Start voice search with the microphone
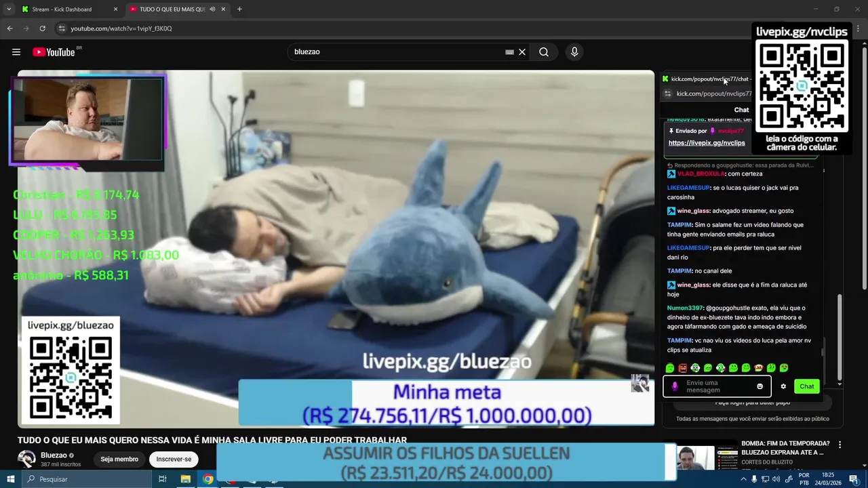 574,52
